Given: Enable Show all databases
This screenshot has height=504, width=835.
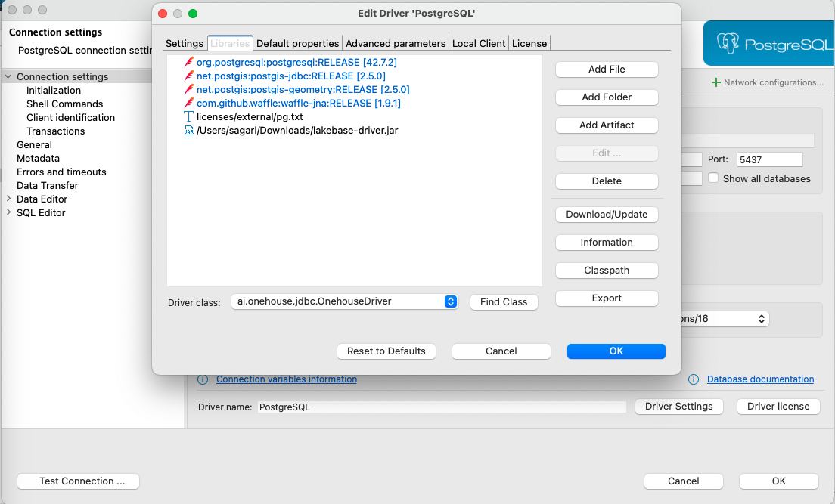Looking at the screenshot, I should coord(713,178).
